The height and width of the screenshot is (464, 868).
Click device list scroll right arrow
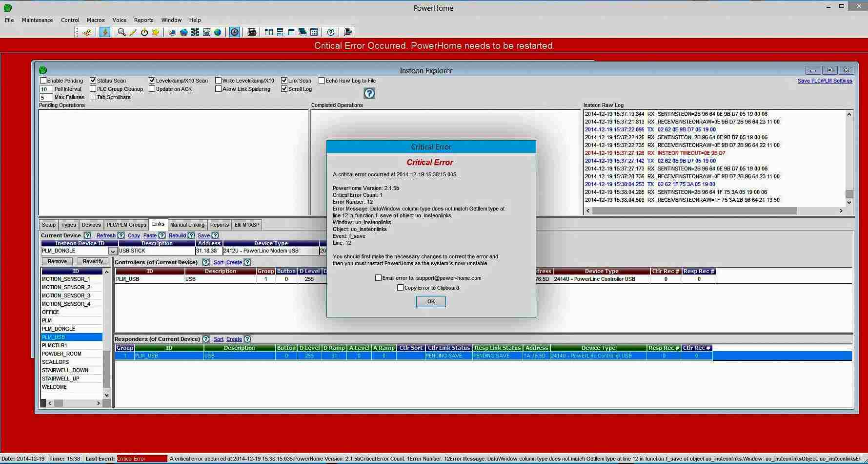(98, 403)
